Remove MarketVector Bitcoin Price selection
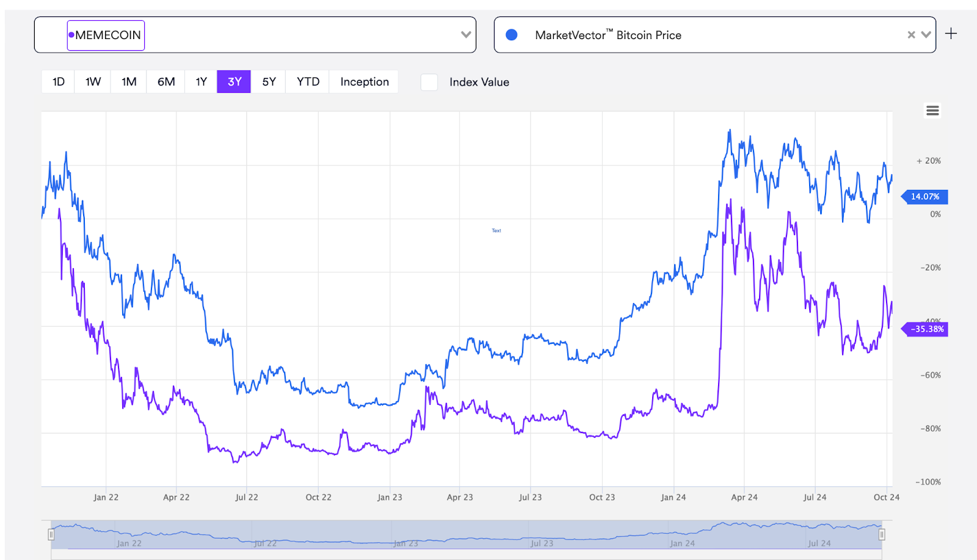This screenshot has width=977, height=560. [x=911, y=35]
